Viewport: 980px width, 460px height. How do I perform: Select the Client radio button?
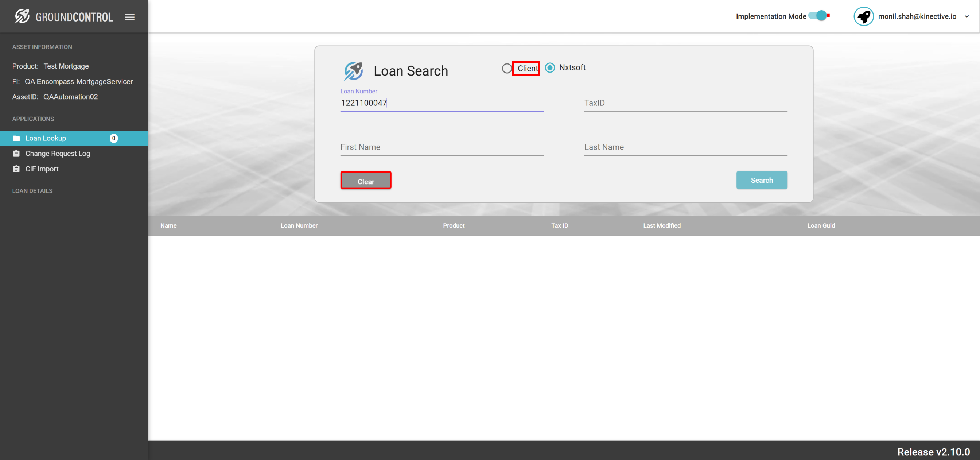507,68
